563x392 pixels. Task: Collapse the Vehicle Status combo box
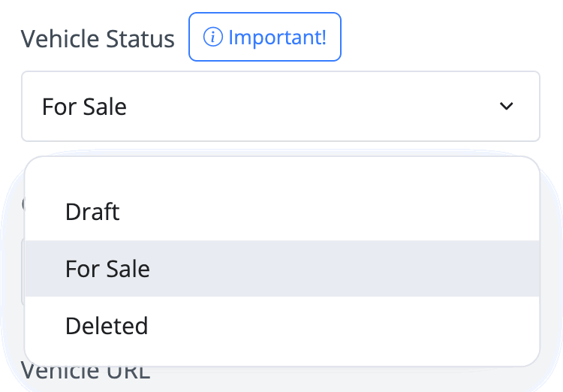click(281, 107)
